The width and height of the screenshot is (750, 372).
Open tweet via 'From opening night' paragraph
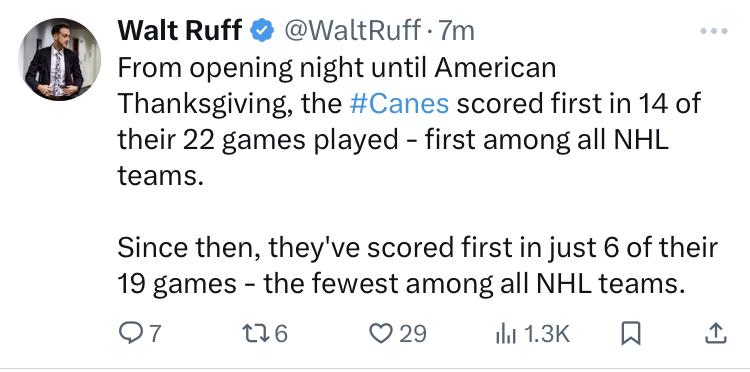click(x=409, y=122)
